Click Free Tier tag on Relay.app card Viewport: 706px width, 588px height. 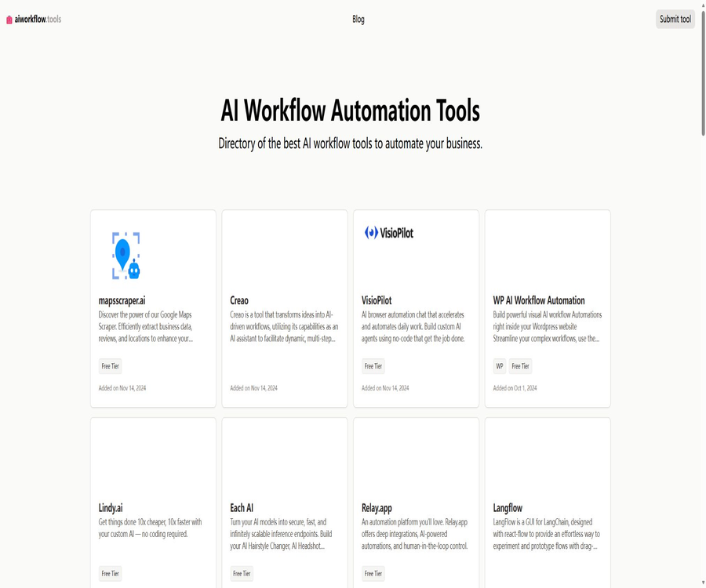(373, 574)
